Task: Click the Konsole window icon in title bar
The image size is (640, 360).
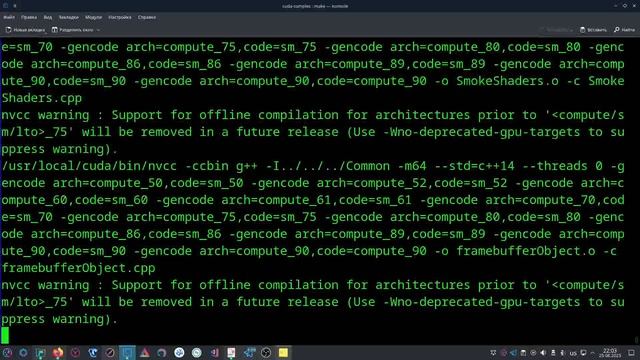Action: pyautogui.click(x=6, y=6)
